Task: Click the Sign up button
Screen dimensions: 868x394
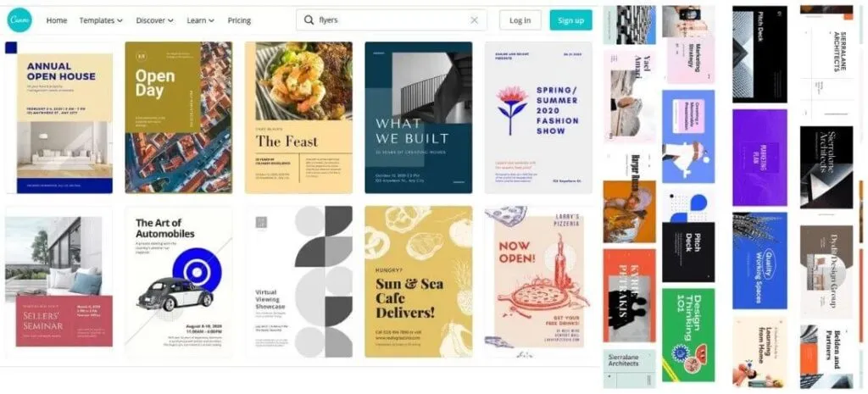Action: click(x=570, y=20)
